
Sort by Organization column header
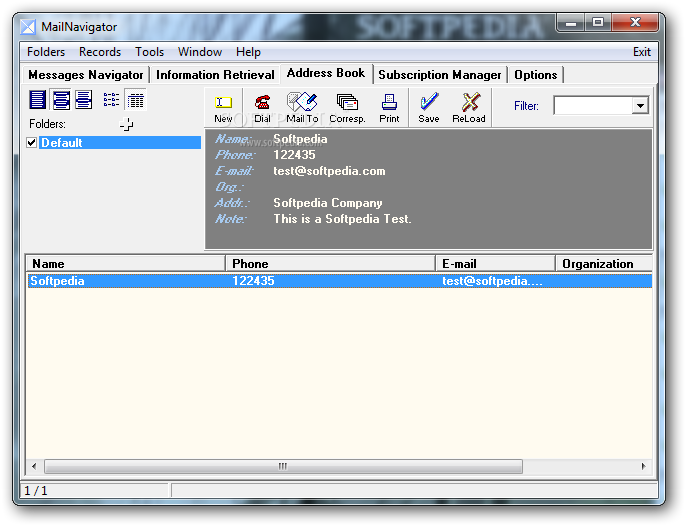[x=604, y=264]
